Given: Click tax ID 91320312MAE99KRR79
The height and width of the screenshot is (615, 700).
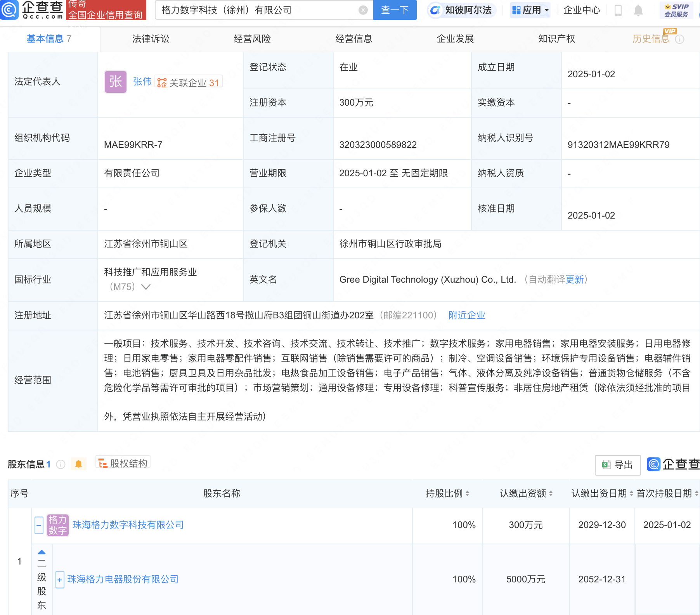Looking at the screenshot, I should (x=619, y=145).
